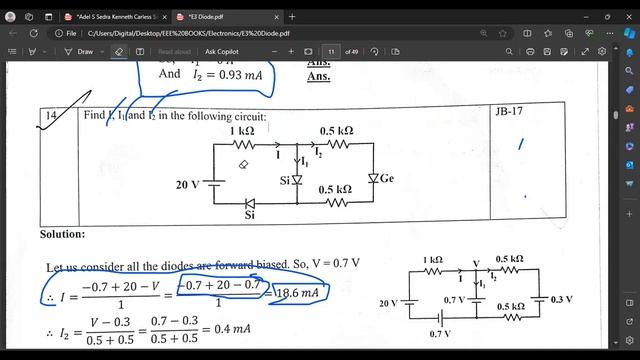Click the vertical scrollbar thumb
Image resolution: width=640 pixels, height=360 pixels.
tap(616, 115)
